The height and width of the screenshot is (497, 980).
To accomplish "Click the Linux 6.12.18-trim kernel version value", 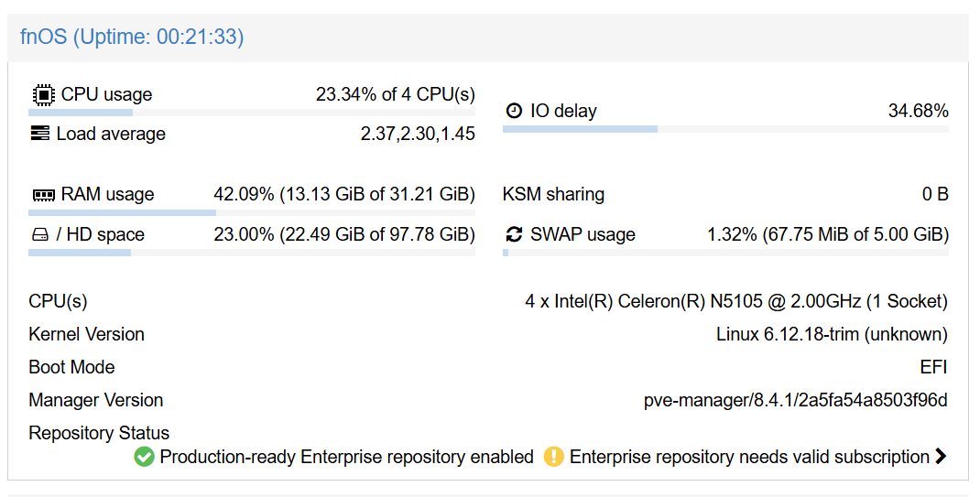I will pyautogui.click(x=832, y=335).
